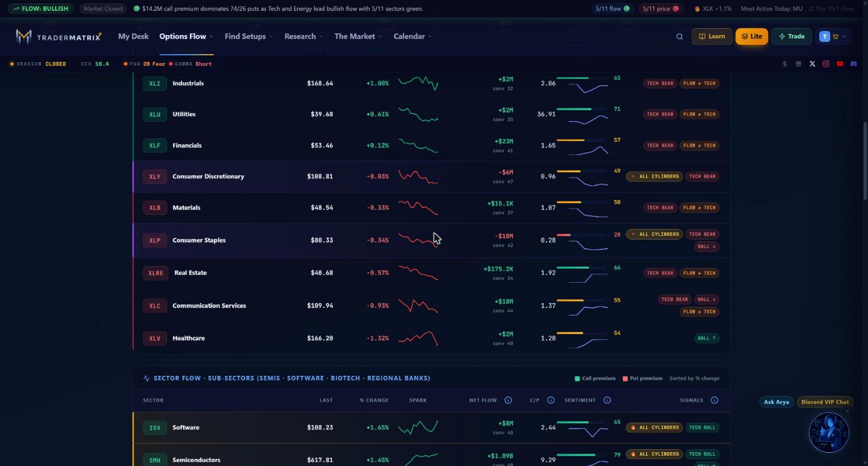868x466 pixels.
Task: Click the Trade button
Action: [792, 37]
